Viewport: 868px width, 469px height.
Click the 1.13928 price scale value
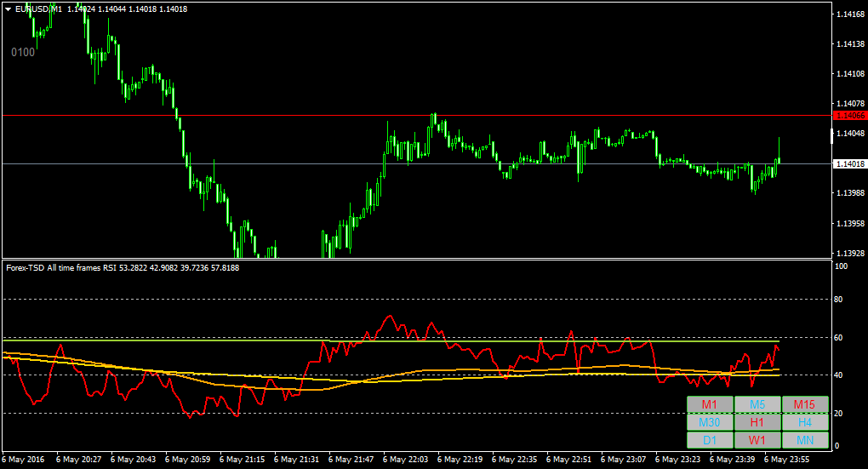click(x=851, y=253)
